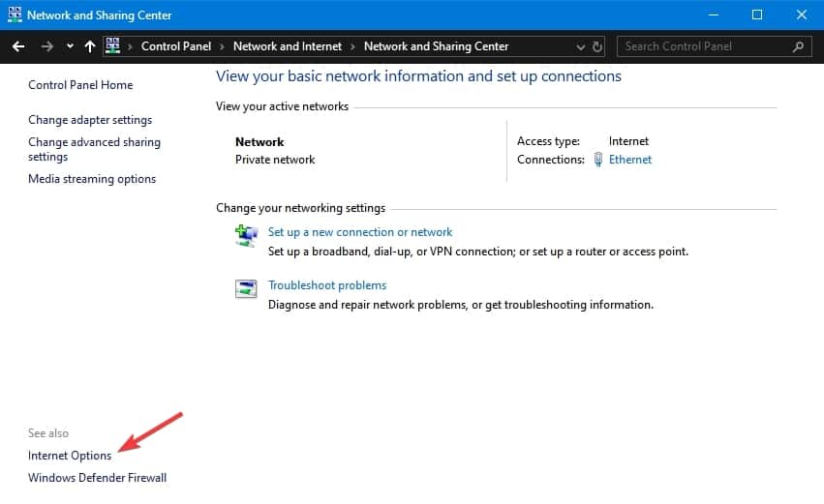824x504 pixels.
Task: Open Change advanced sharing settings
Action: pos(95,150)
